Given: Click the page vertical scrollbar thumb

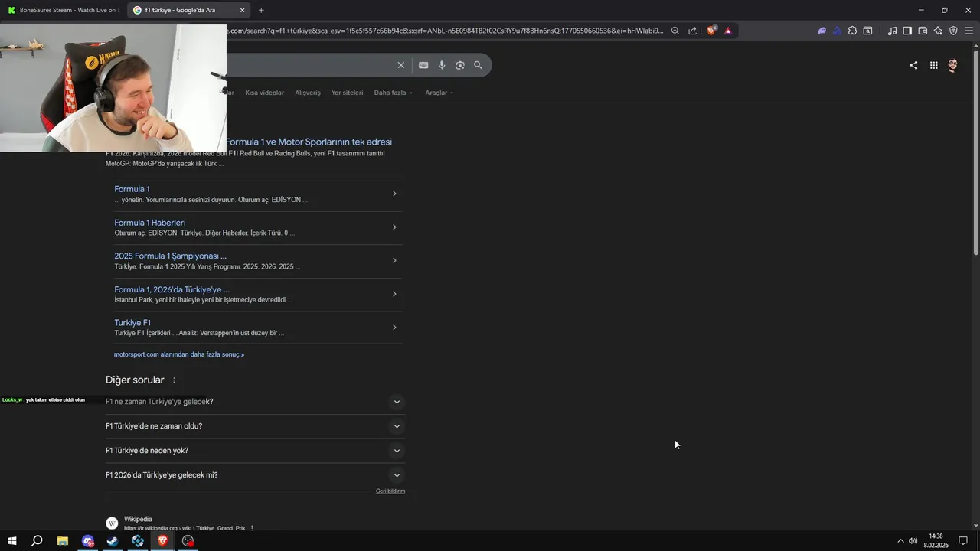Looking at the screenshot, I should pyautogui.click(x=975, y=153).
